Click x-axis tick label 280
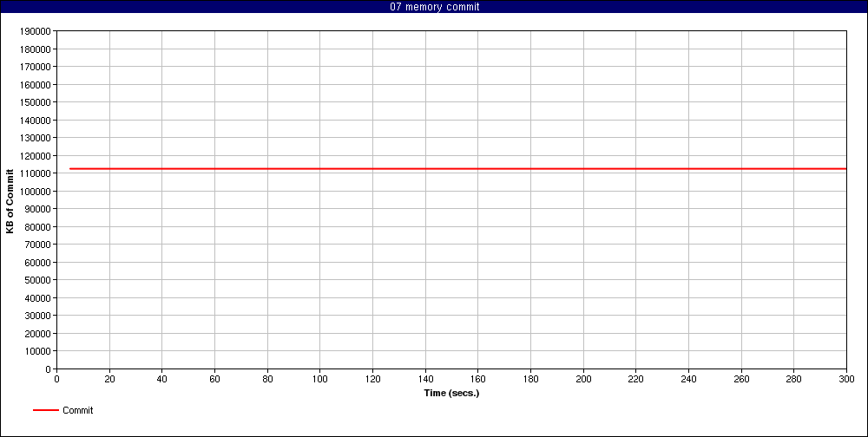This screenshot has width=868, height=437. coord(794,379)
